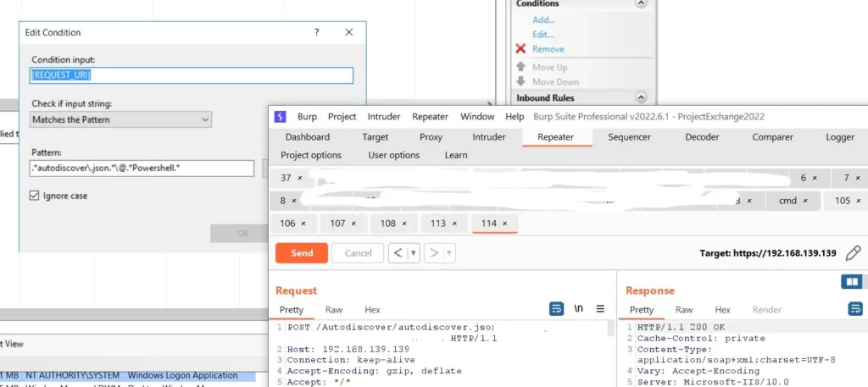868x387 pixels.
Task: Show Response in Hex view
Action: pyautogui.click(x=722, y=310)
